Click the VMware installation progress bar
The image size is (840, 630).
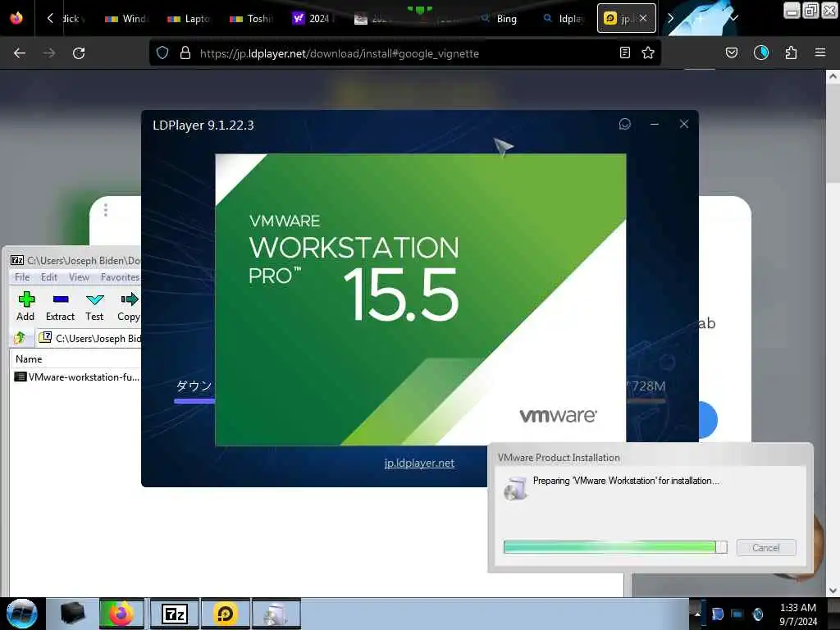pyautogui.click(x=615, y=547)
